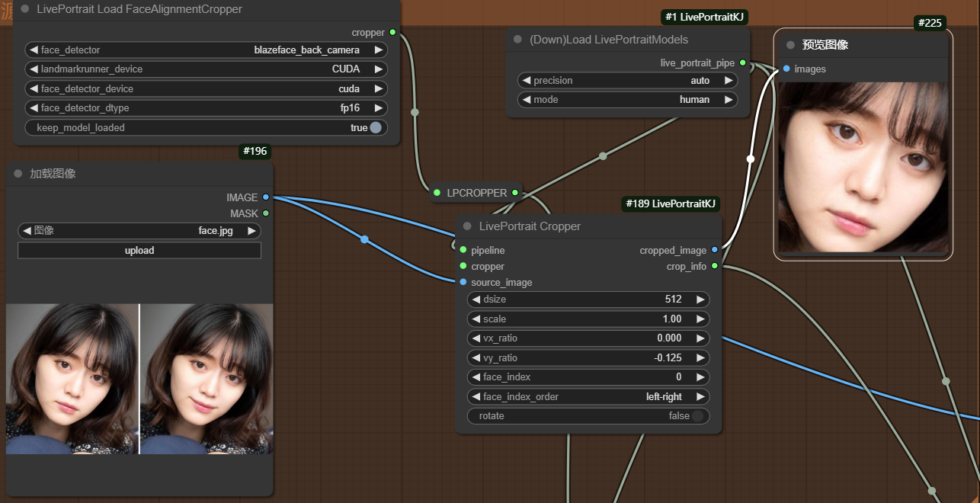The height and width of the screenshot is (503, 980).
Task: Click collapse dot on LivePortrait Cropper node
Action: click(467, 226)
